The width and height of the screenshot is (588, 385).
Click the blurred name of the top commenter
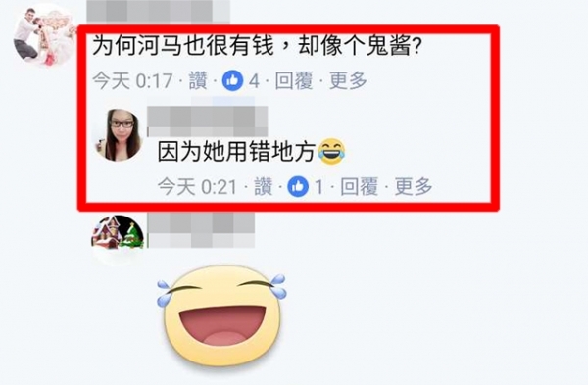click(158, 10)
